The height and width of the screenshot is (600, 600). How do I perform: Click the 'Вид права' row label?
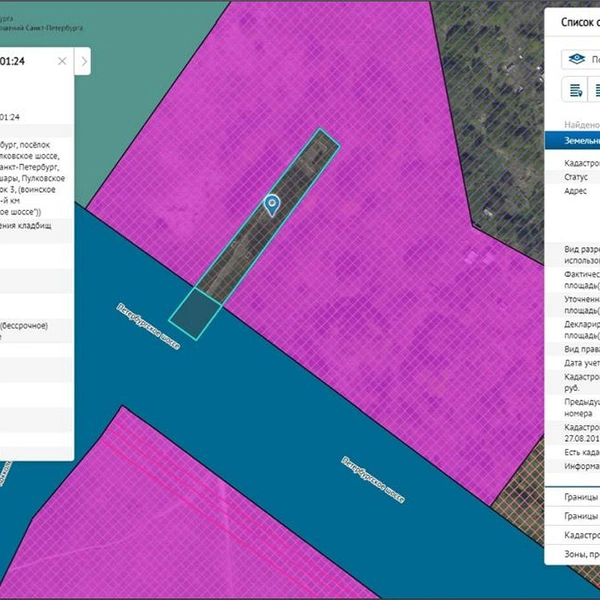coord(582,349)
